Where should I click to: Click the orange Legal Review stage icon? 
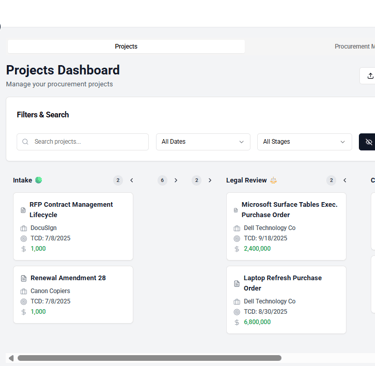(273, 180)
